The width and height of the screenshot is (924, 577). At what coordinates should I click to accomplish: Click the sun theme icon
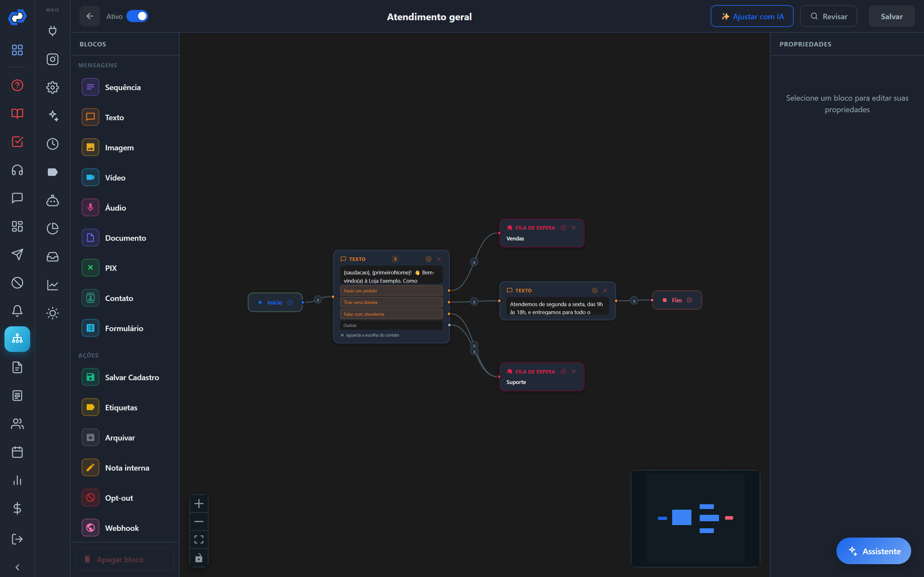(x=52, y=313)
